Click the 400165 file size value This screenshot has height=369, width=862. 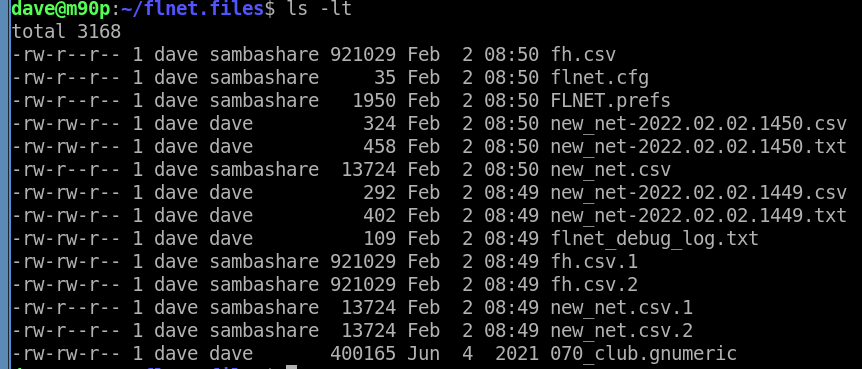tap(363, 354)
